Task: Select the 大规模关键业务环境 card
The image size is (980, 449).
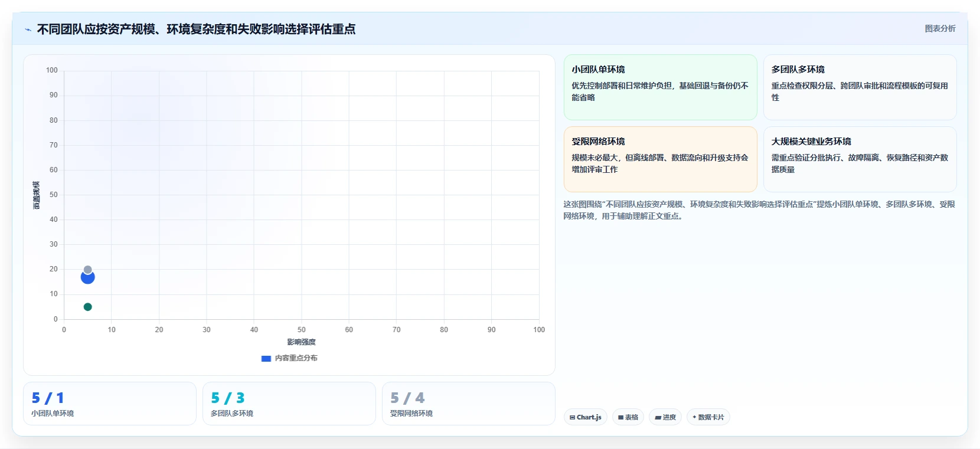Action: (x=860, y=159)
